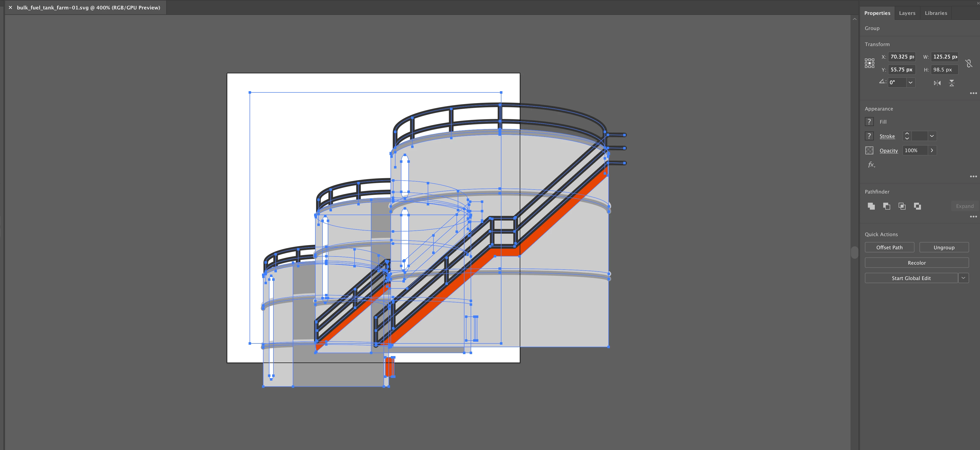Open Start Global Edit options dropdown
This screenshot has width=980, height=450.
click(963, 278)
